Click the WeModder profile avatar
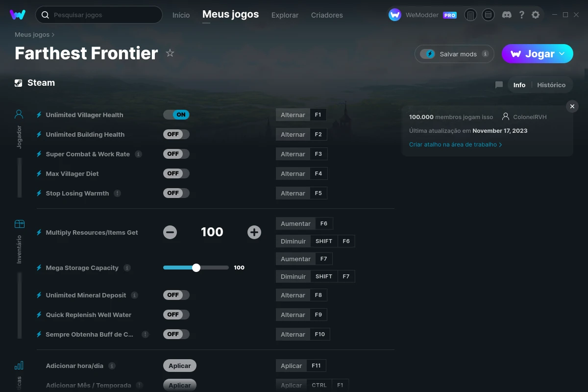The image size is (588, 392). pos(395,15)
